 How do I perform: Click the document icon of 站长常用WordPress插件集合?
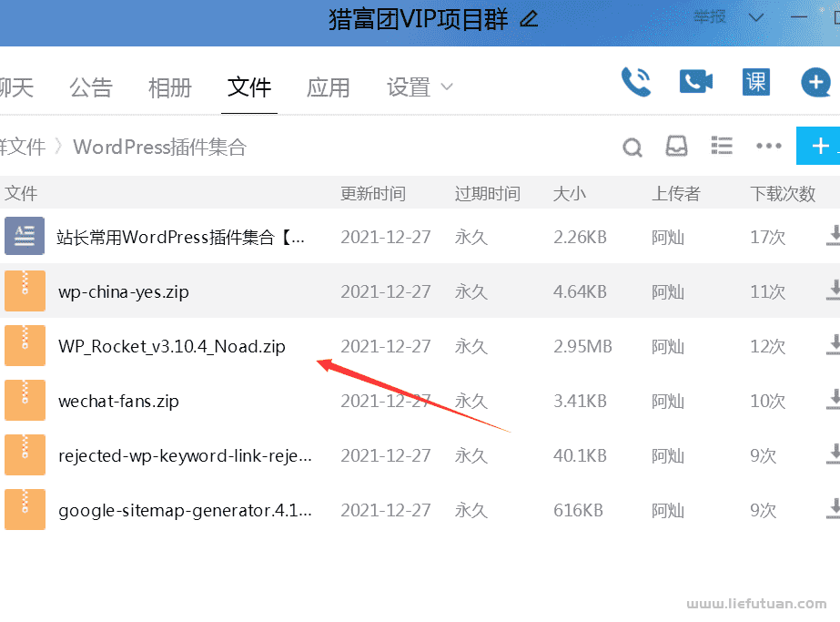[25, 236]
